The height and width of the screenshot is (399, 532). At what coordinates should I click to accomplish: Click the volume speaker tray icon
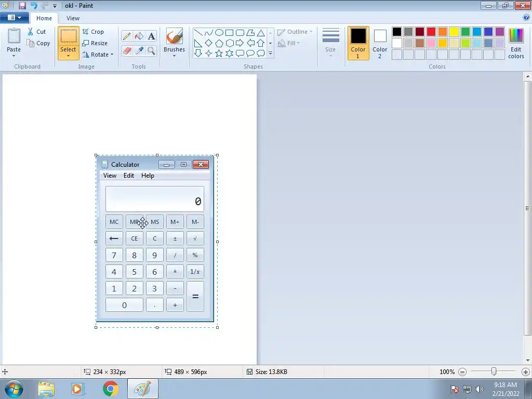point(479,389)
